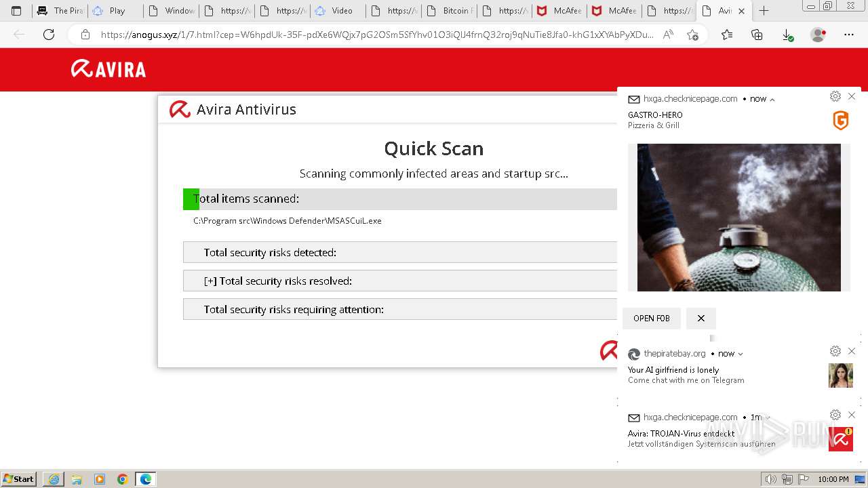Expand the '[+] Total security risks resolved:' row
Image resolution: width=868 pixels, height=488 pixels.
[x=400, y=281]
